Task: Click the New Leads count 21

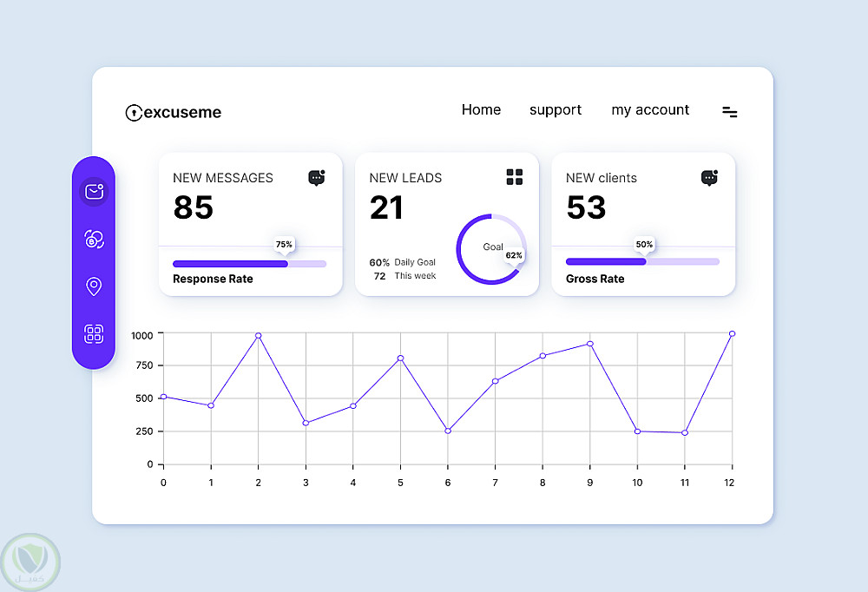Action: [x=386, y=207]
